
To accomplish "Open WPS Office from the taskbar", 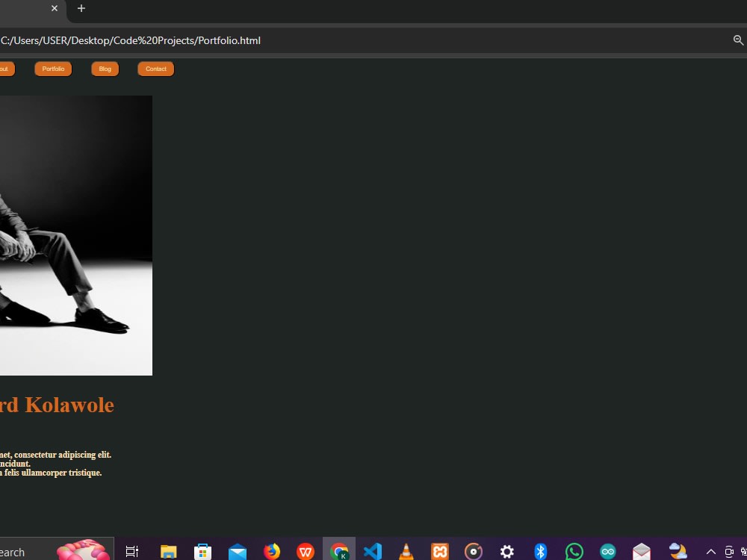I will tap(306, 552).
